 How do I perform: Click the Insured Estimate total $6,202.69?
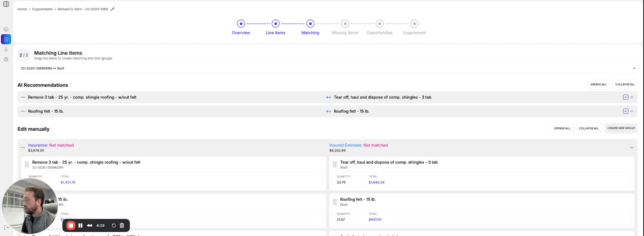[x=337, y=151]
